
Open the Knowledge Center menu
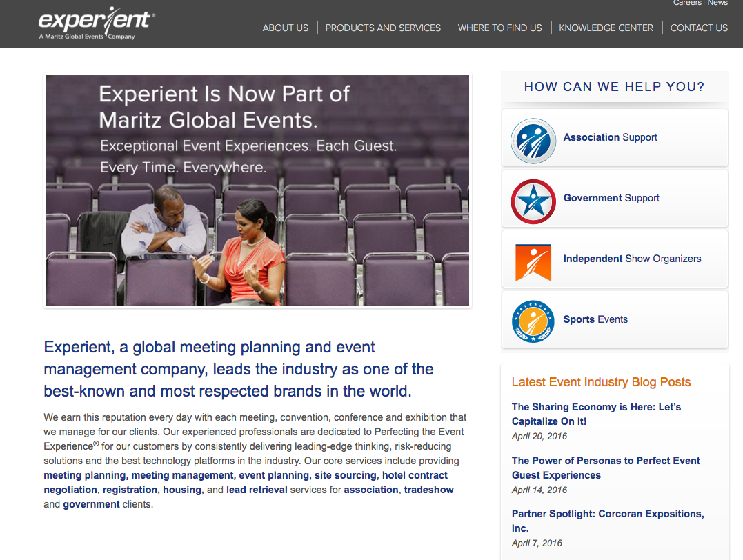click(606, 28)
